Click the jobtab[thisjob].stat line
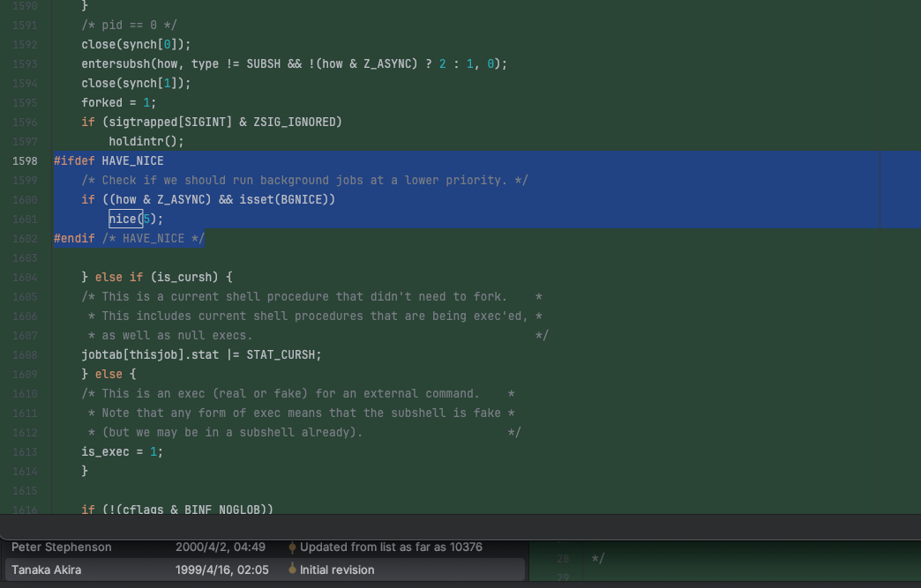Viewport: 921px width, 588px height. pyautogui.click(x=201, y=354)
